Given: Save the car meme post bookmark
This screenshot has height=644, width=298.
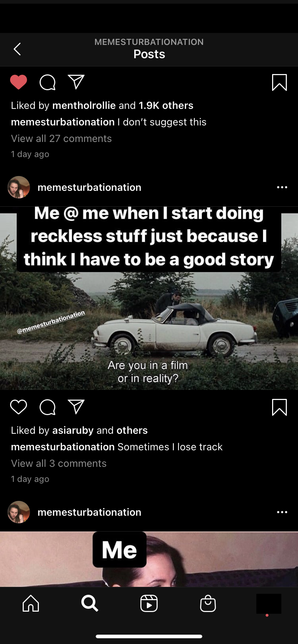Looking at the screenshot, I should (x=279, y=407).
